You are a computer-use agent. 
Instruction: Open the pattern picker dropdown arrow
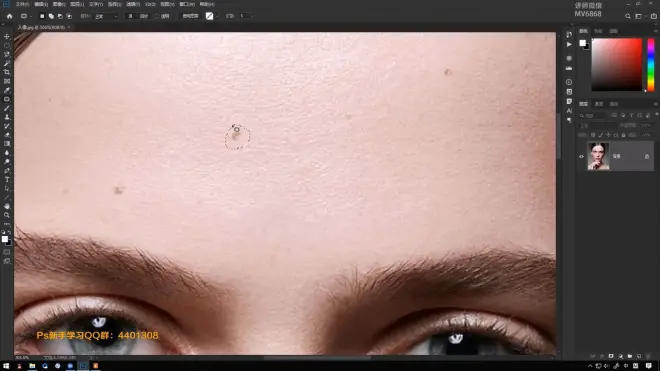pyautogui.click(x=216, y=16)
